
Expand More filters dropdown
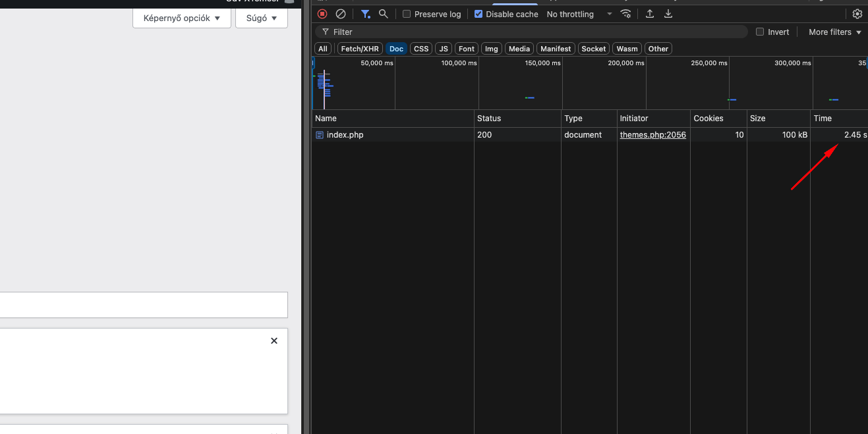[x=835, y=32]
